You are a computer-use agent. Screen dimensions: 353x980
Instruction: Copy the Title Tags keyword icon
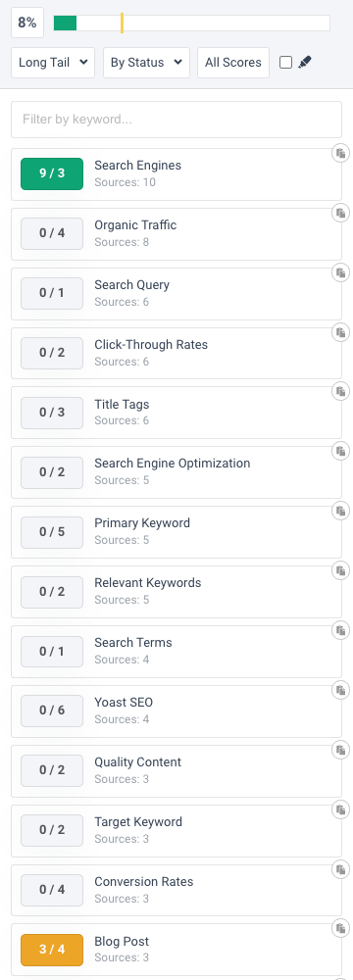tap(340, 392)
